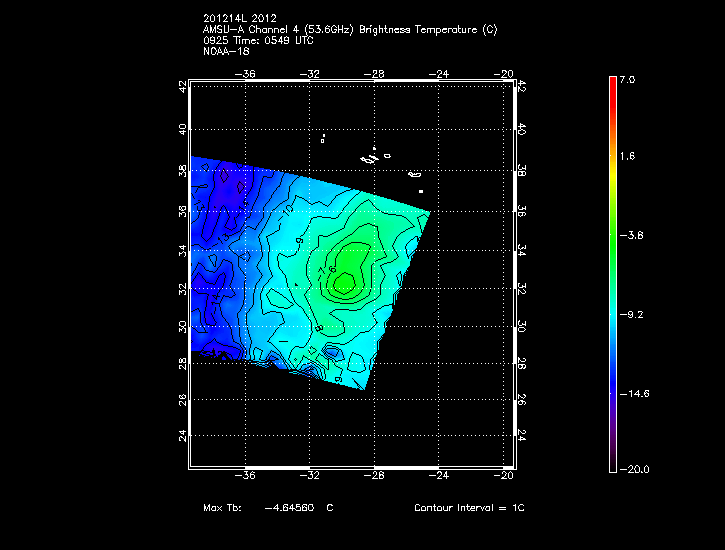Click the Contour Interval = 1C text
This screenshot has width=725, height=550.
pos(468,508)
